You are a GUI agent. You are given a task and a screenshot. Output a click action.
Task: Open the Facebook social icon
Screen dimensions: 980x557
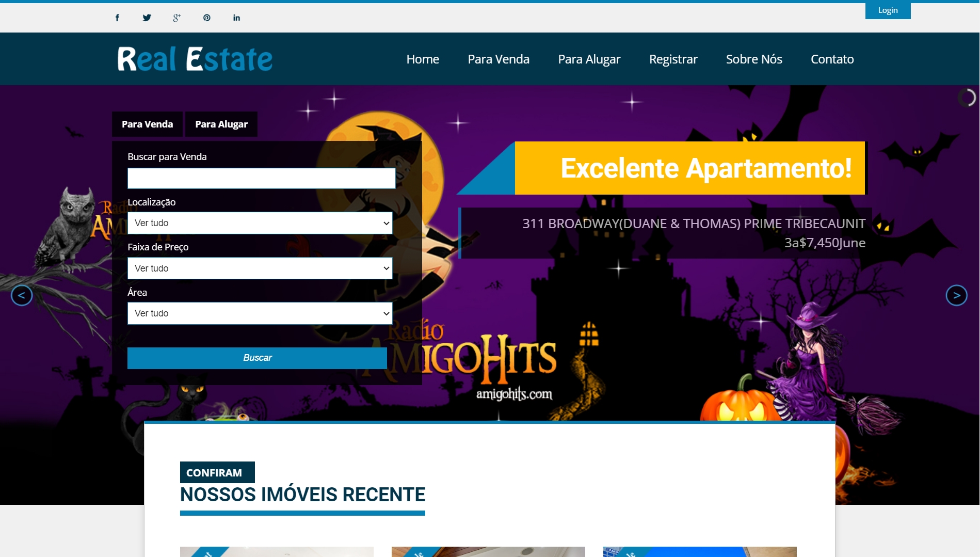pyautogui.click(x=117, y=18)
